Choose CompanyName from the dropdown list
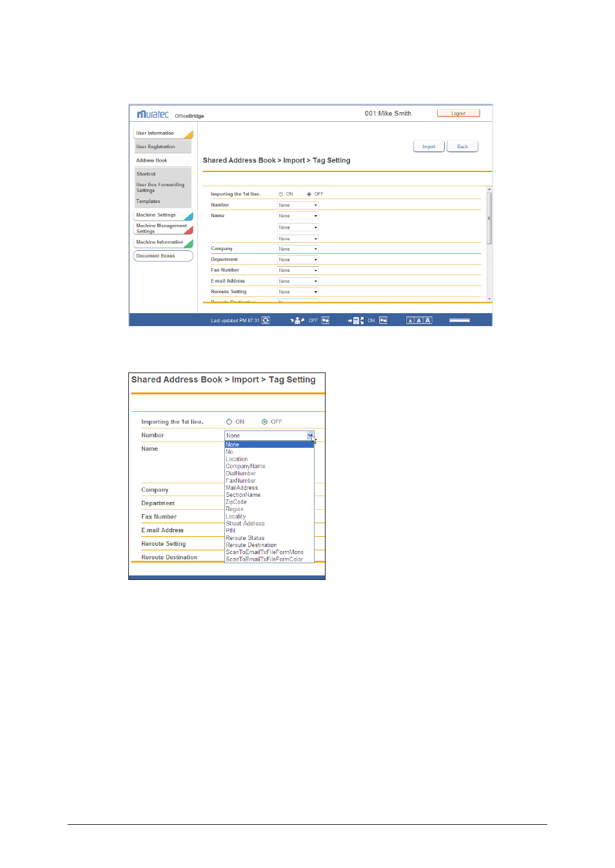This screenshot has height=868, width=615. [x=269, y=467]
